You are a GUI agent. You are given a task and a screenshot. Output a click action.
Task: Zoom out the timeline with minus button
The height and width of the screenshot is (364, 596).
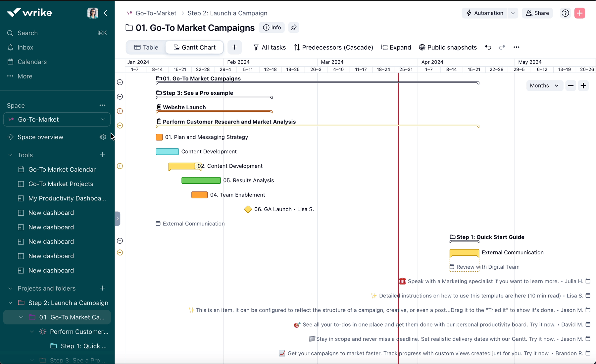(571, 85)
